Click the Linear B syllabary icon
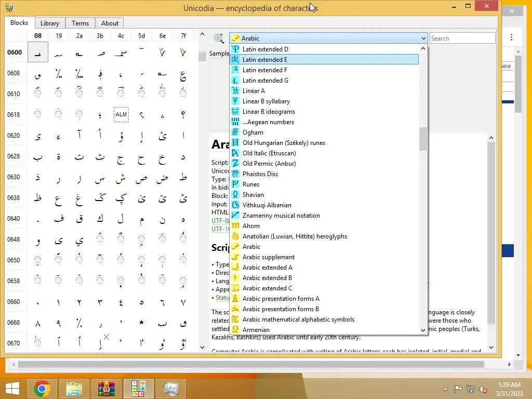 [x=235, y=101]
